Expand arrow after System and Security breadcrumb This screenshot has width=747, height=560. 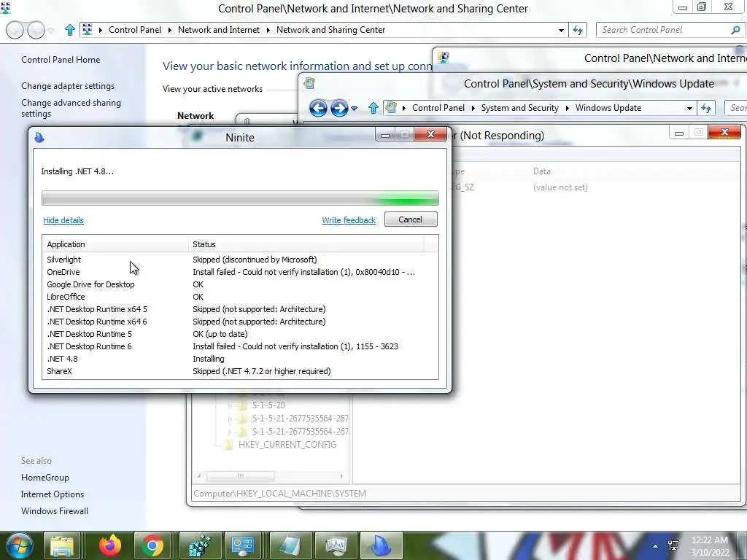click(567, 108)
